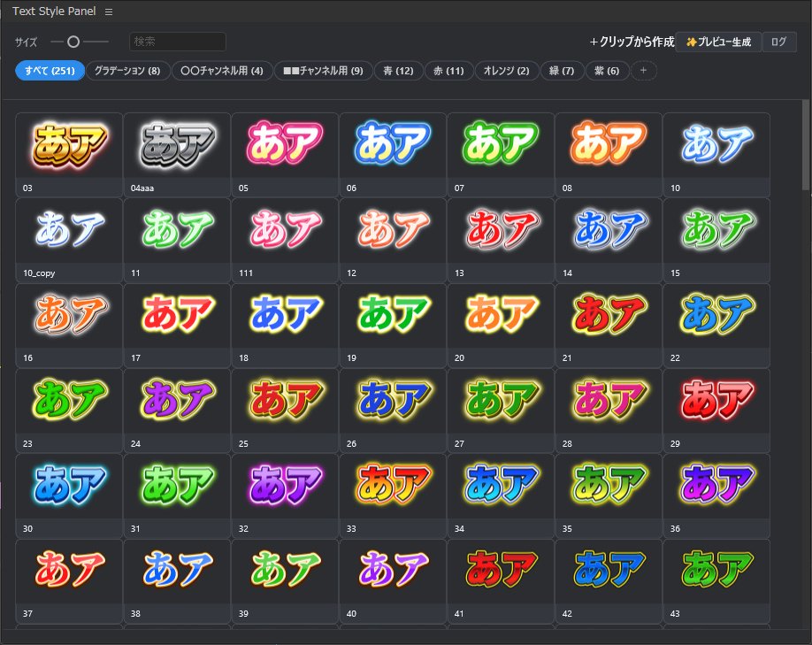Select red glow style thumbnail 29
Screen dimensions: 812x645
[x=716, y=411]
